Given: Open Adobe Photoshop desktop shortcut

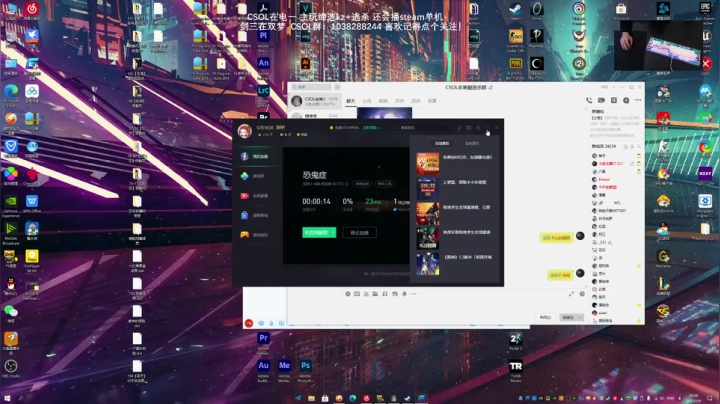Looking at the screenshot, I should pyautogui.click(x=305, y=371).
